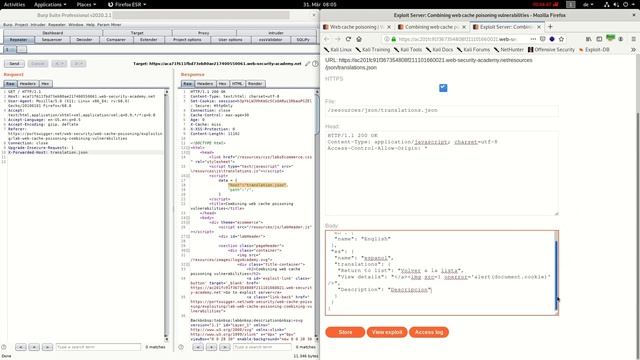Open the Comparer tab
This screenshot has height=360, width=640.
click(x=116, y=40)
